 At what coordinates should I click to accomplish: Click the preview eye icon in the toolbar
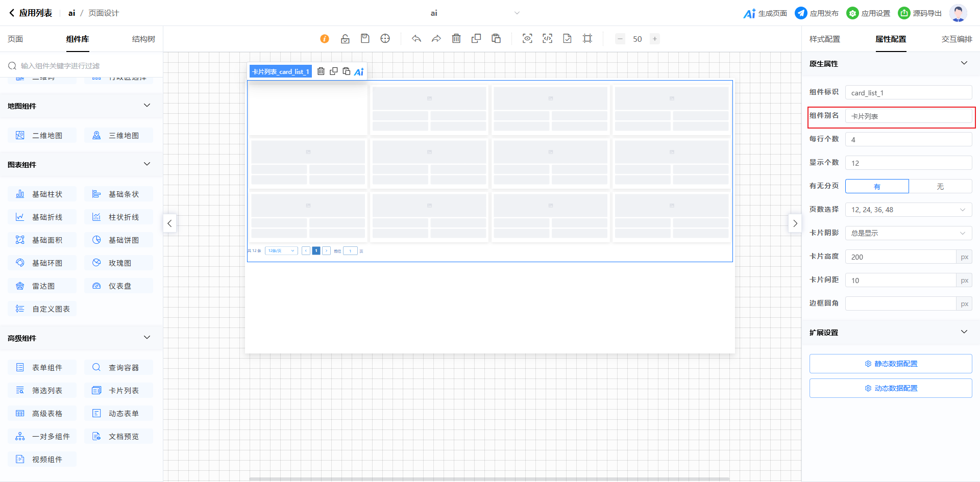click(x=527, y=39)
